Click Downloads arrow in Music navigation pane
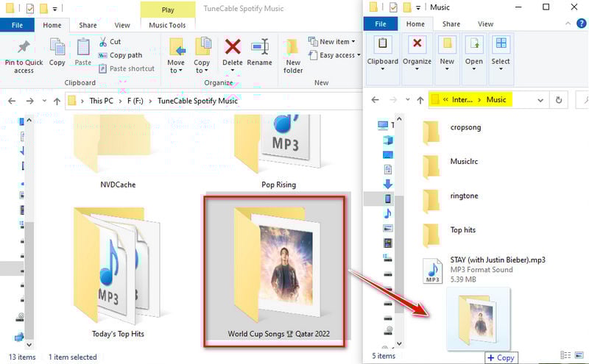This screenshot has width=589, height=364. point(388,184)
